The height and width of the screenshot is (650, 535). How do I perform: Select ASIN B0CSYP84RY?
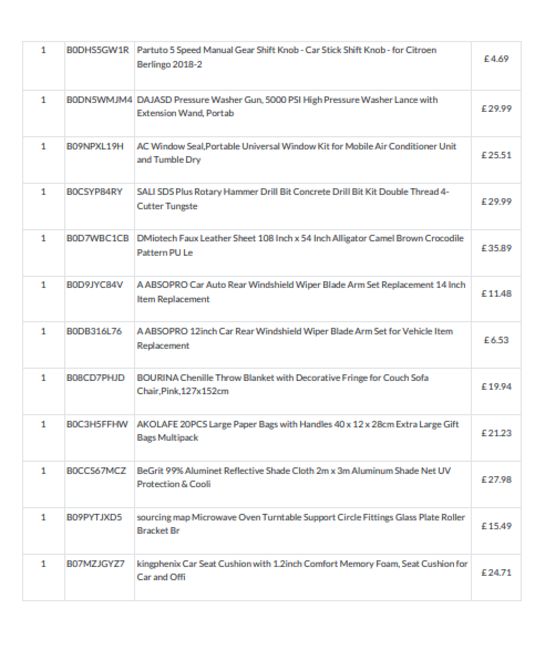[94, 192]
